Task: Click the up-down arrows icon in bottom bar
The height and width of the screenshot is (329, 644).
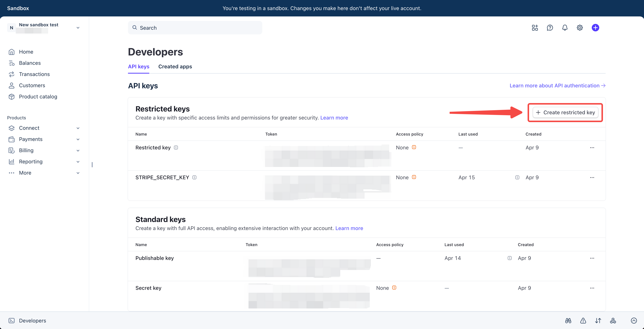Action: [x=598, y=320]
